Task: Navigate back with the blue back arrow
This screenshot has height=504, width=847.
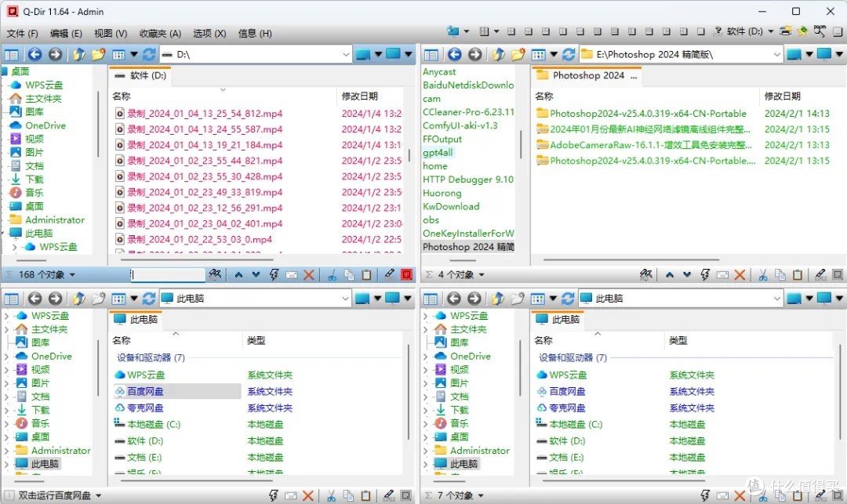Action: coord(36,54)
